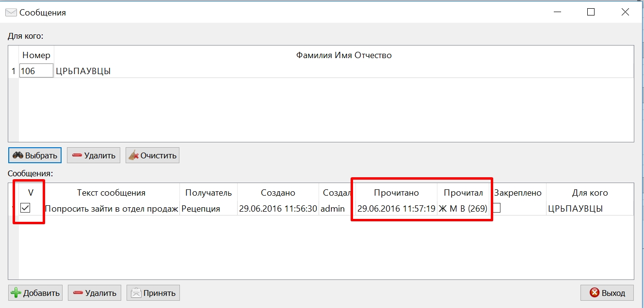Select the name cell ЦРЬПАУВЦЫ in the top table
Viewport: 644px width, 308px height.
[x=343, y=71]
